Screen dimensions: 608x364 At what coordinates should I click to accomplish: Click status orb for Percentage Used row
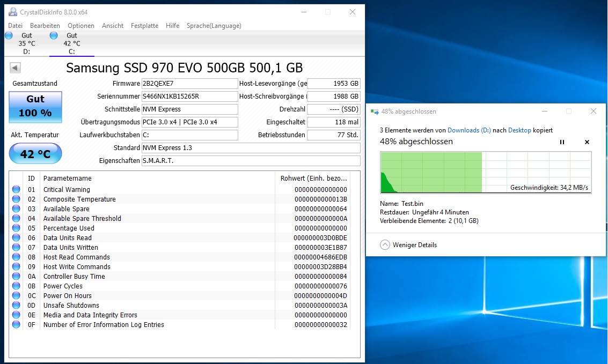tap(16, 228)
